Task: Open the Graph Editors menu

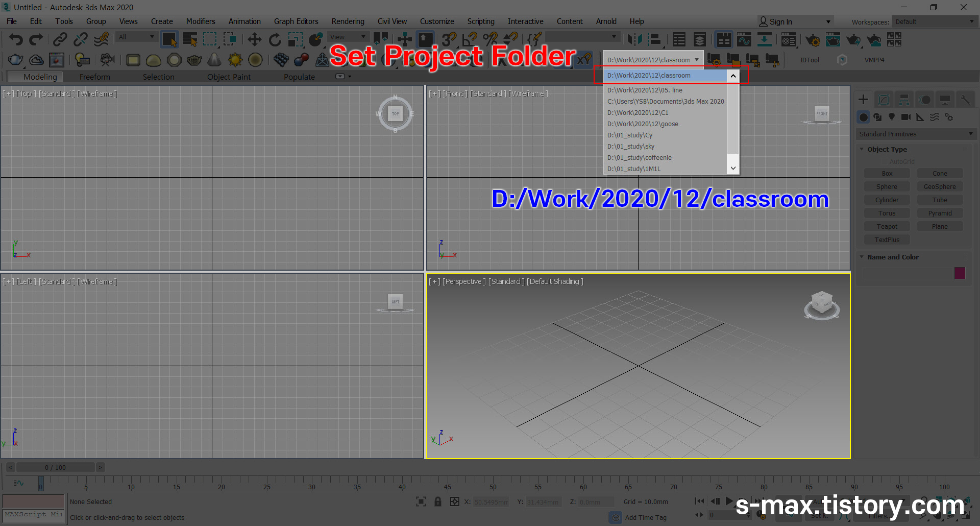Action: (296, 21)
